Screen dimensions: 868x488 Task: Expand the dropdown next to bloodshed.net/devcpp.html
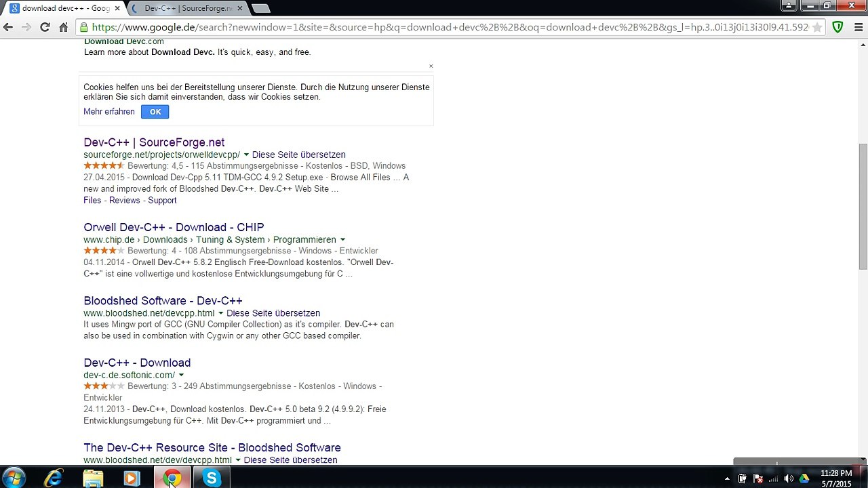pos(220,313)
